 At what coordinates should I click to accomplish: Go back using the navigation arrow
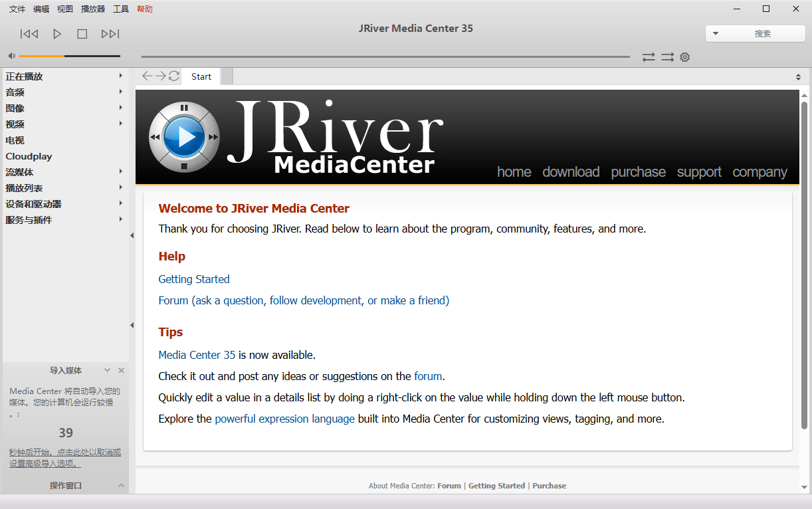[x=146, y=76]
